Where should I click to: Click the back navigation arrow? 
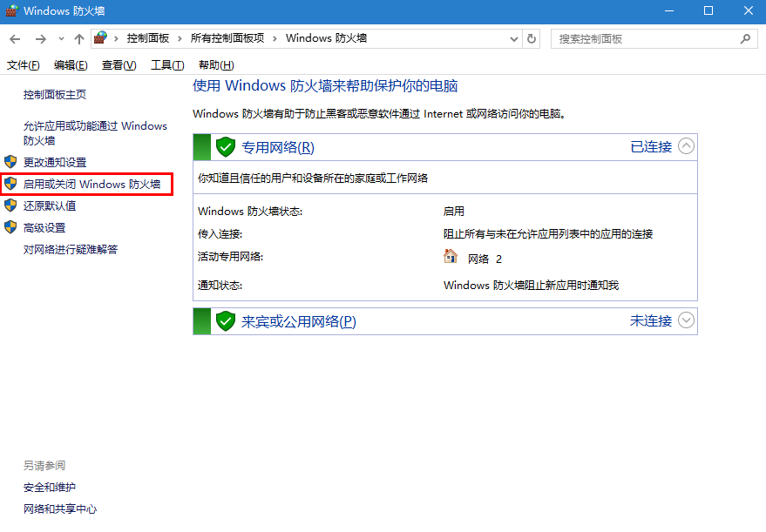coord(15,38)
